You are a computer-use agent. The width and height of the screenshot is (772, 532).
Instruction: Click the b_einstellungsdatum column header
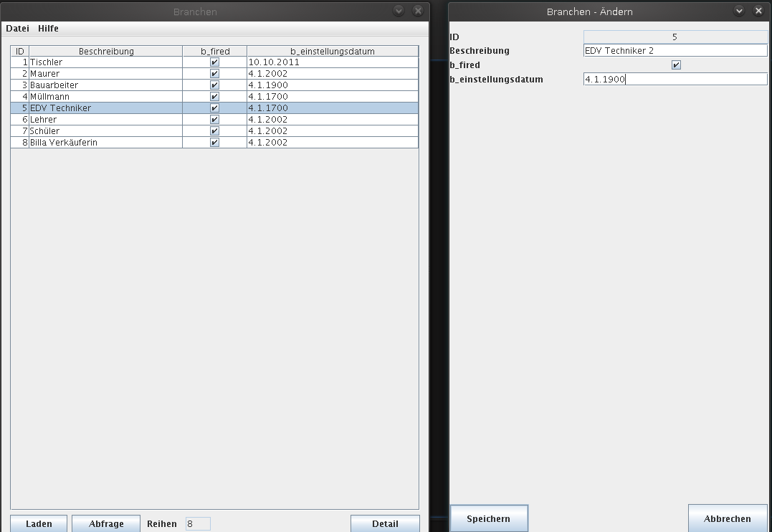coord(332,52)
